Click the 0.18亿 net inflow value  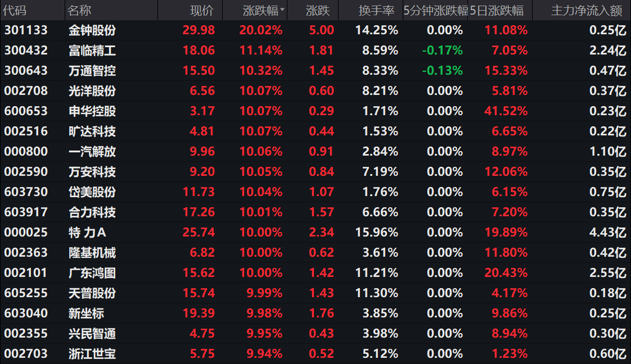pos(607,293)
